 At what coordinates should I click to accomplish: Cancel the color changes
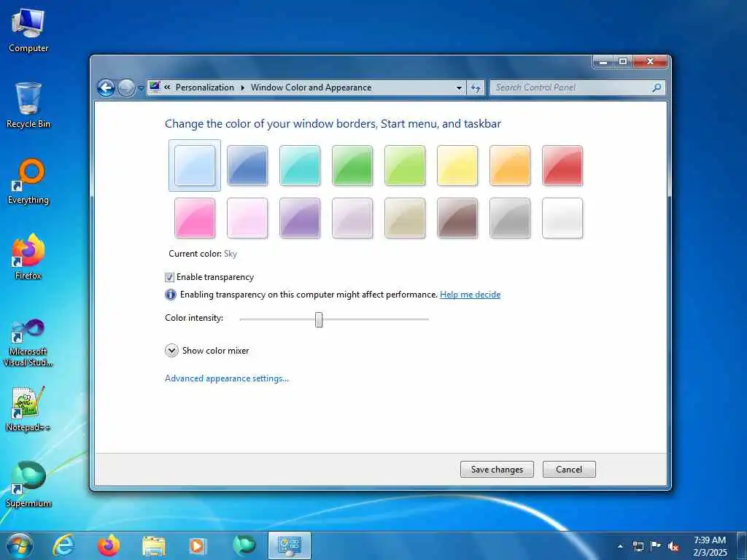(x=569, y=469)
